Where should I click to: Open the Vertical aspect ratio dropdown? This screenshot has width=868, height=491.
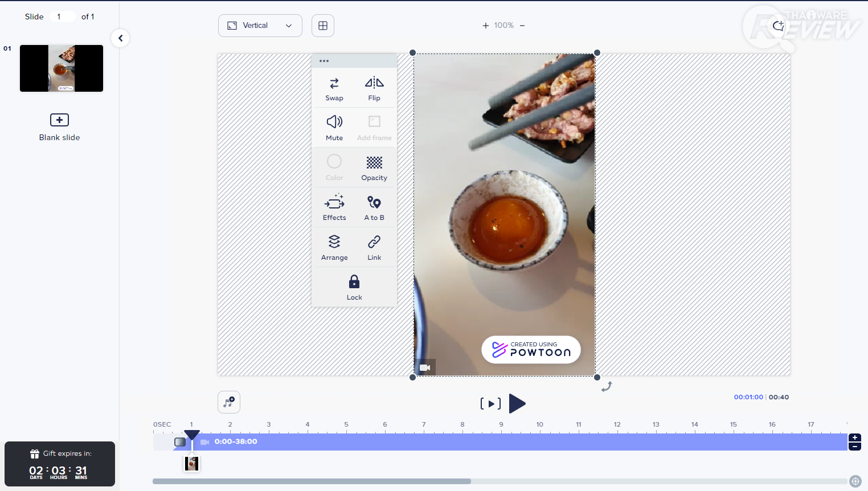point(260,26)
